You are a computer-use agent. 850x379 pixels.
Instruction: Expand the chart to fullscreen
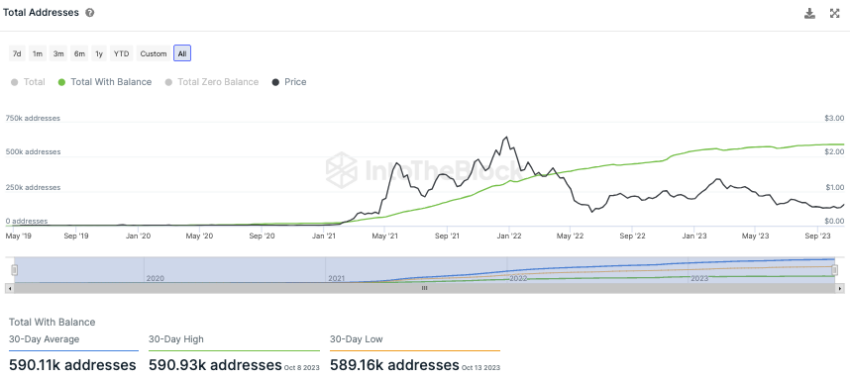click(x=834, y=14)
